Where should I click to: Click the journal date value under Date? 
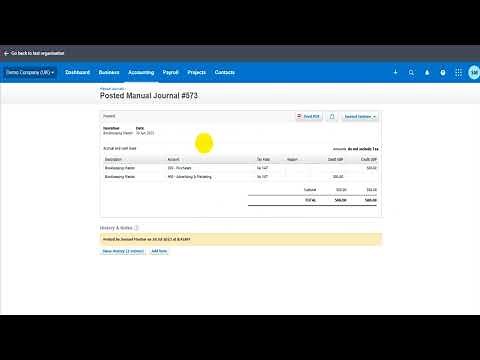145,133
